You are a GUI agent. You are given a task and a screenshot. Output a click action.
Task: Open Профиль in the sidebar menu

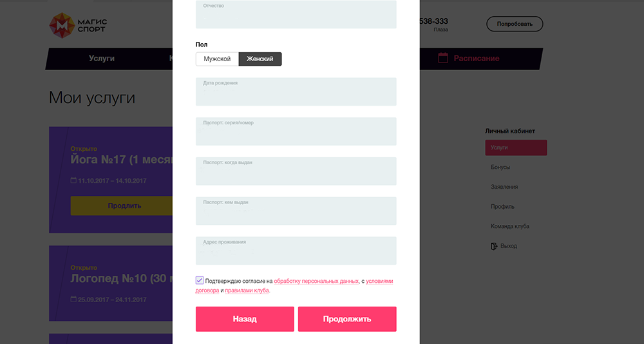(x=502, y=207)
